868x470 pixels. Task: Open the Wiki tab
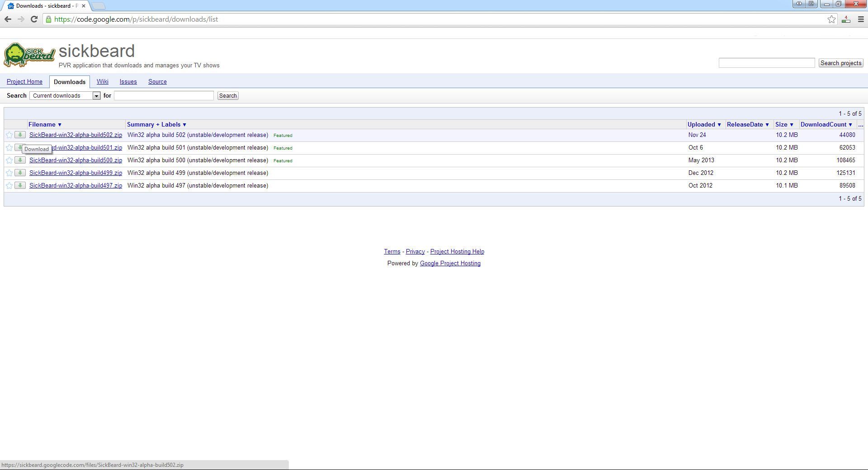click(102, 82)
